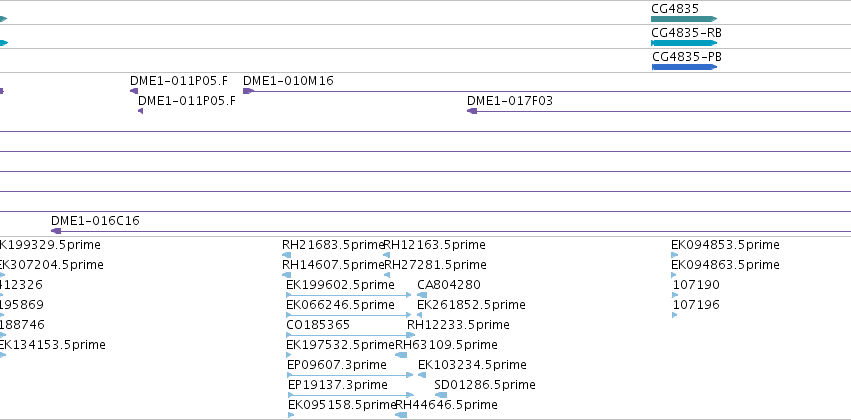Click the RH44646.5prime feature glyph
The image size is (851, 420).
click(401, 415)
